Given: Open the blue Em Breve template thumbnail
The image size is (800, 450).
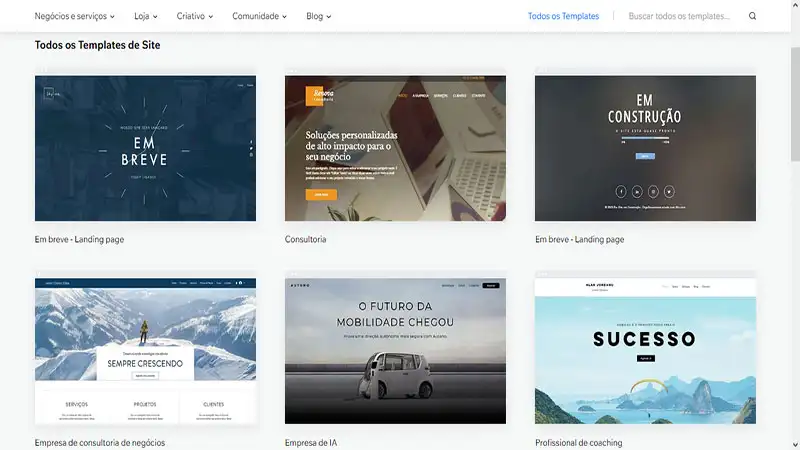Looking at the screenshot, I should [x=145, y=148].
